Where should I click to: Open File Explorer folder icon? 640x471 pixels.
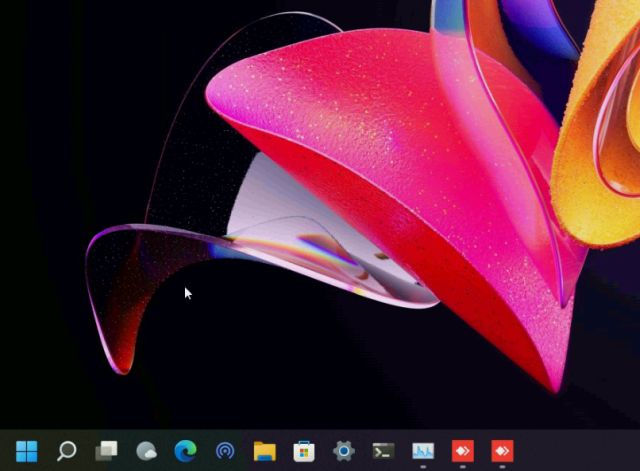pyautogui.click(x=264, y=451)
